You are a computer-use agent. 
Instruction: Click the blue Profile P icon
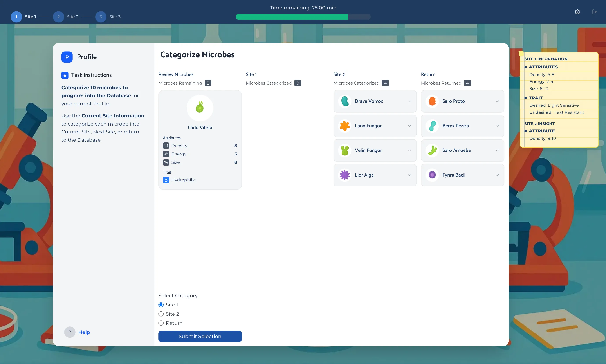(x=67, y=57)
